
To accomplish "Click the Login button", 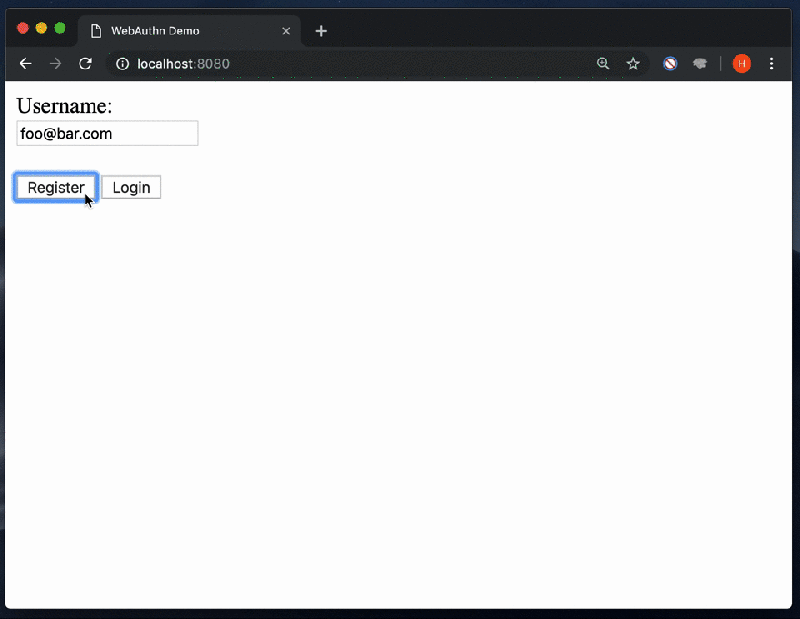I will coord(131,187).
